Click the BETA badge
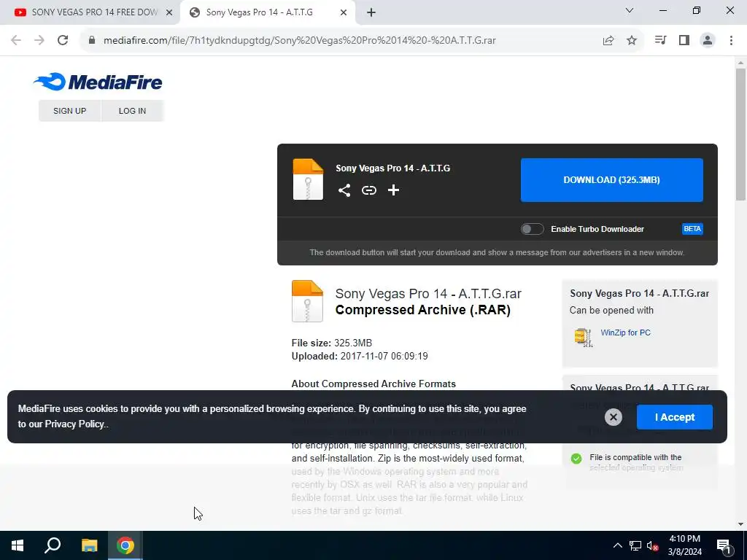 (692, 229)
